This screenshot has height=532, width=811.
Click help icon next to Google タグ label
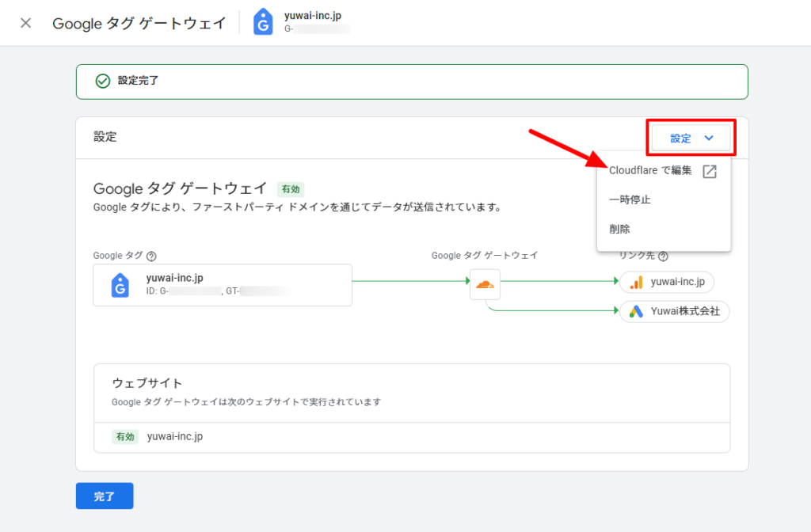click(x=151, y=256)
